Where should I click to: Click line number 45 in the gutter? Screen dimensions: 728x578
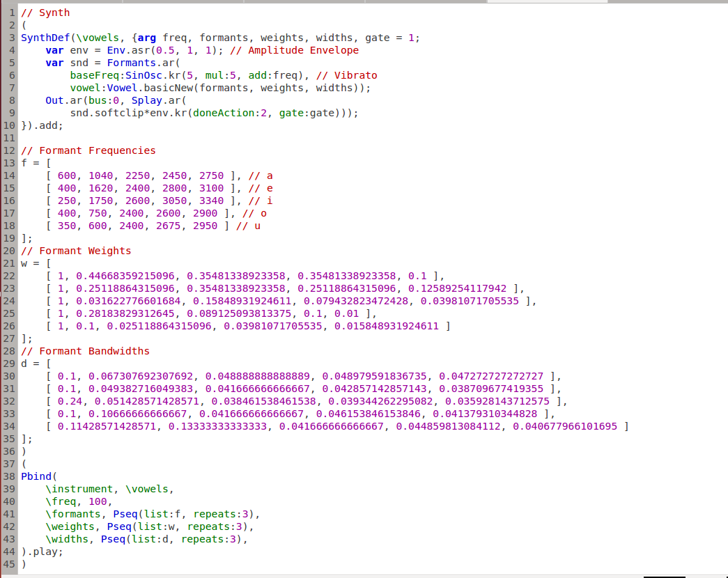[8, 564]
